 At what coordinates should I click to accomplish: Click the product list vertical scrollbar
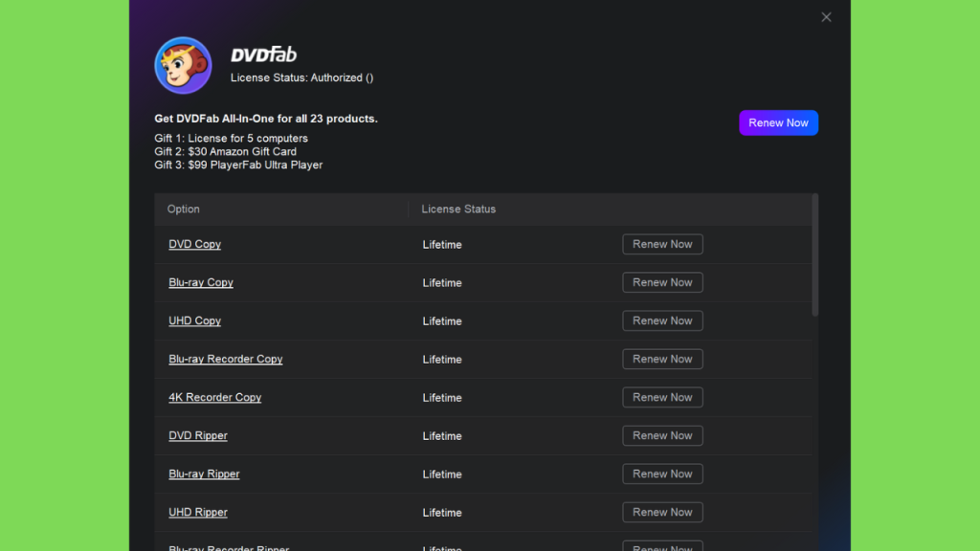tap(815, 254)
